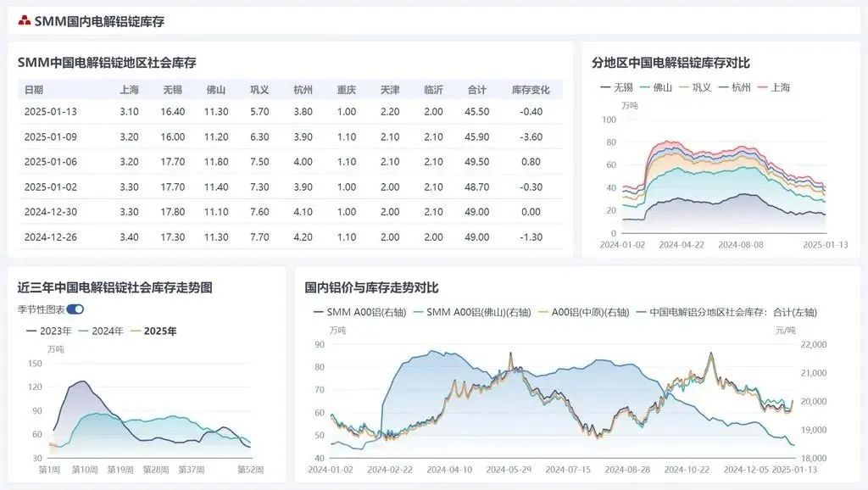Select the 2025-01-09 date cell
The width and height of the screenshot is (868, 490).
pos(50,136)
